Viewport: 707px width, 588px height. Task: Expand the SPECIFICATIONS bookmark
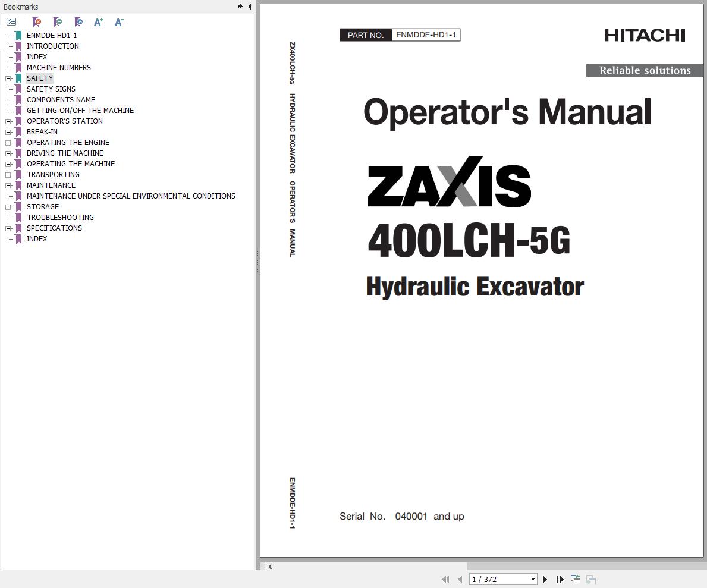click(x=7, y=228)
